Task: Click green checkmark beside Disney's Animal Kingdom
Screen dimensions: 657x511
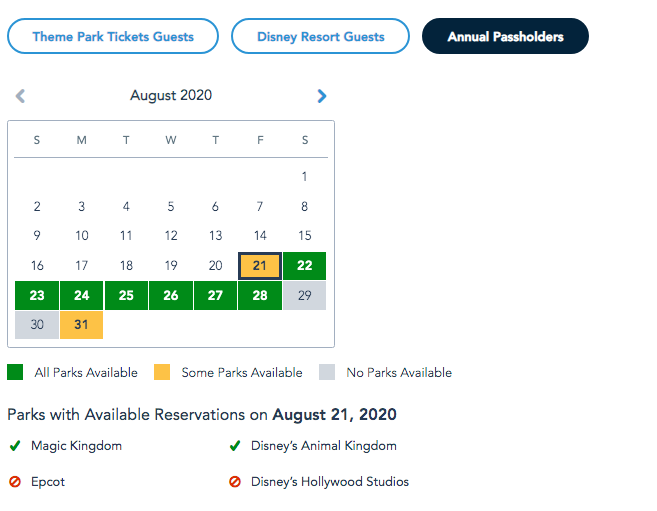Action: pyautogui.click(x=235, y=446)
